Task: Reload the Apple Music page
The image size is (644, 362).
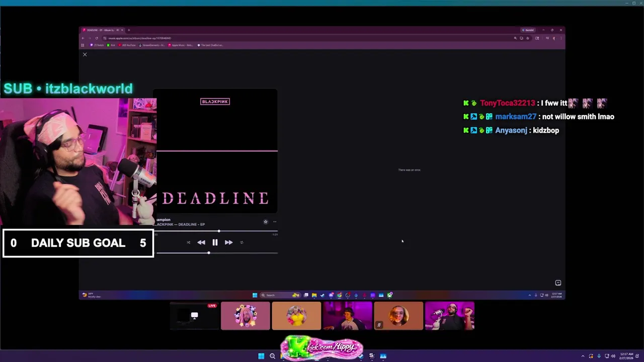Action: (x=97, y=38)
